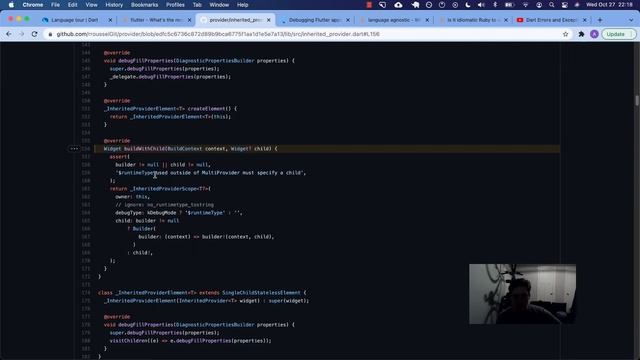
Task: Close the Flutter What's the tab
Action: tap(189, 20)
